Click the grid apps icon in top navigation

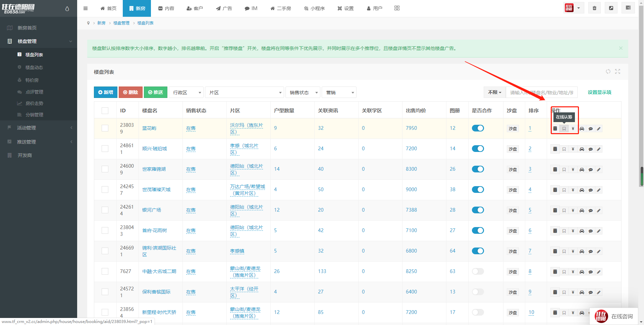(x=397, y=8)
